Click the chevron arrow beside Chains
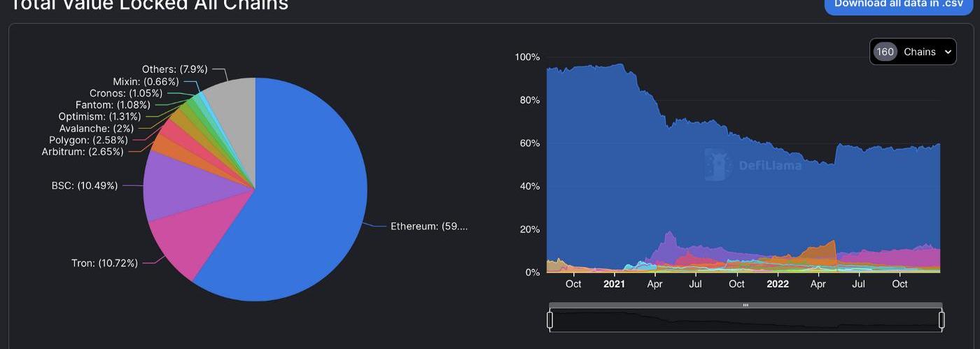Screen dimensions: 980x349 pyautogui.click(x=948, y=52)
